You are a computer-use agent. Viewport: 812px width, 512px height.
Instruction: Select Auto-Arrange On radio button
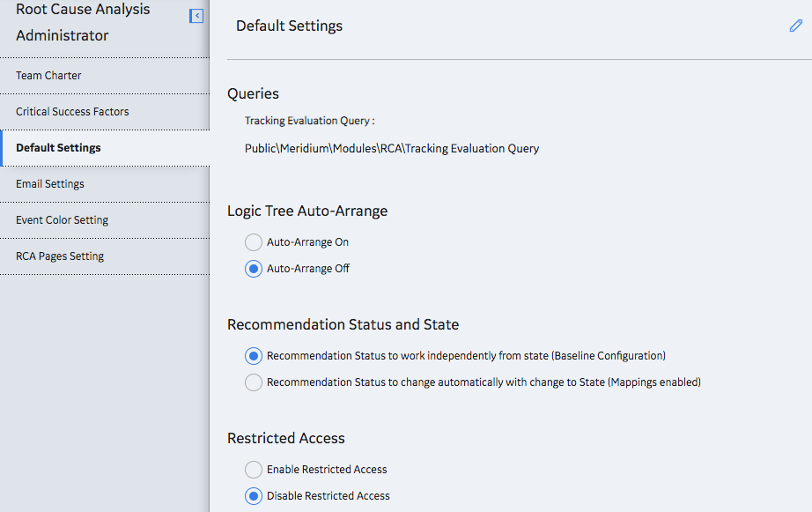(x=254, y=242)
